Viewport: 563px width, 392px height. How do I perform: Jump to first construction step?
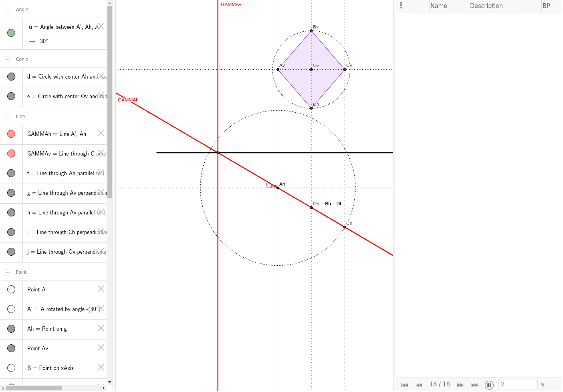[x=405, y=385]
